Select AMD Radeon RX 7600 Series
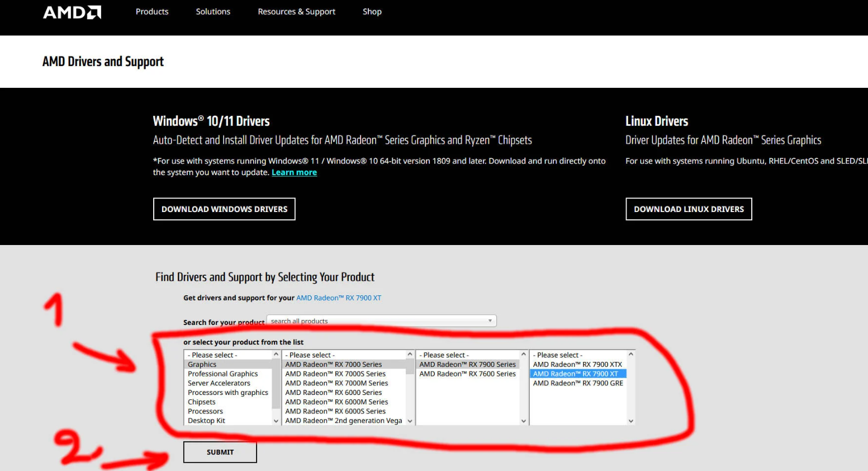Screen dimensions: 868x471 pos(468,374)
